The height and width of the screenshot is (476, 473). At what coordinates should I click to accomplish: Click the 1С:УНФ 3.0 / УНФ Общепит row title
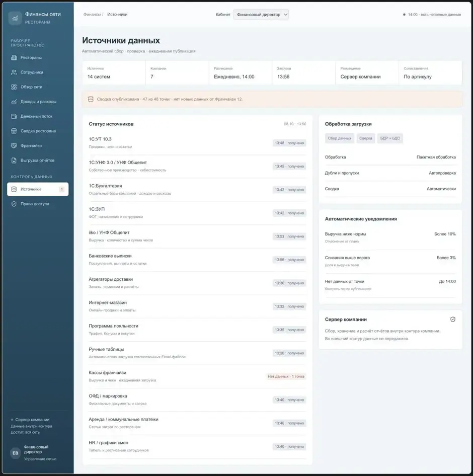point(118,163)
